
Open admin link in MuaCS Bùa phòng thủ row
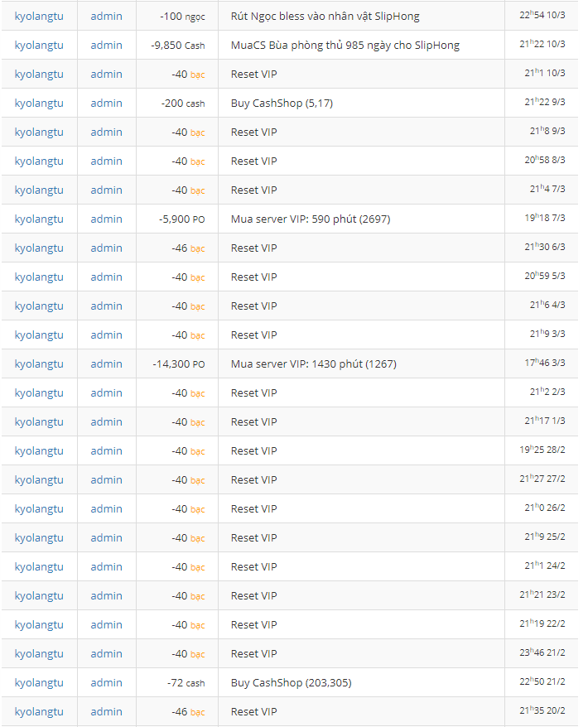click(106, 46)
